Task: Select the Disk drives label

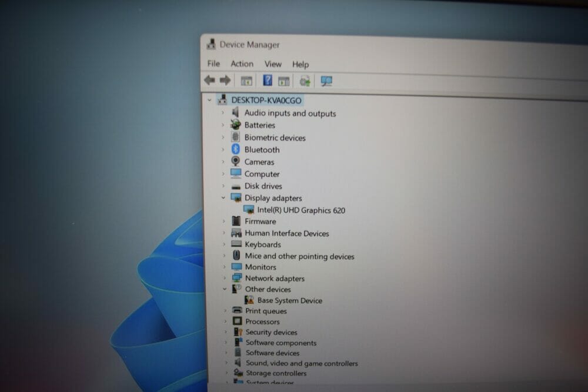Action: (x=263, y=186)
